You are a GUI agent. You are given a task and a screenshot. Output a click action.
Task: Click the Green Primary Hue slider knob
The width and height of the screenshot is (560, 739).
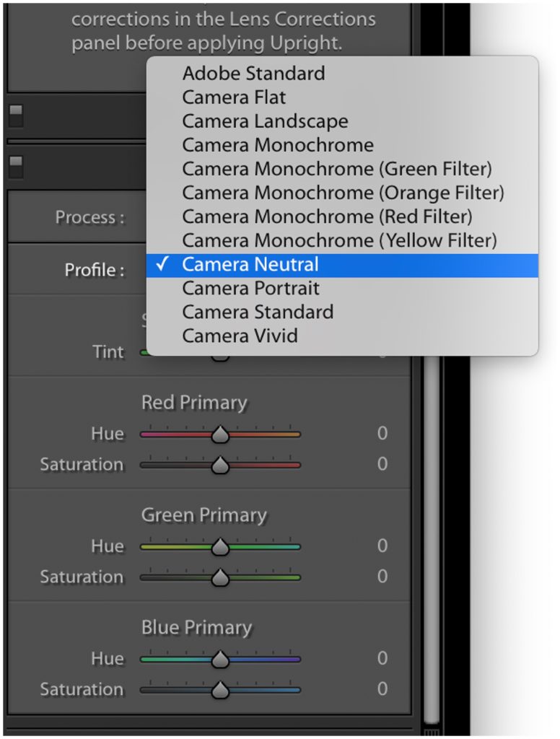220,547
